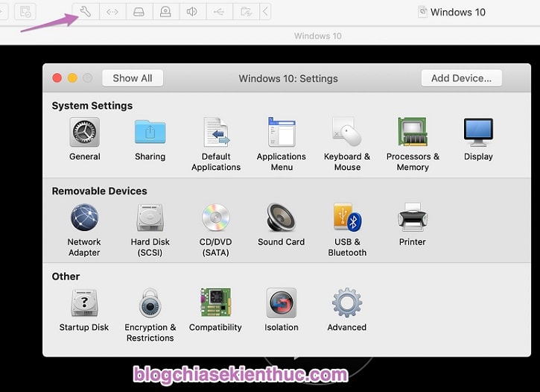Close the Settings window red button
540x392 pixels.
point(57,78)
